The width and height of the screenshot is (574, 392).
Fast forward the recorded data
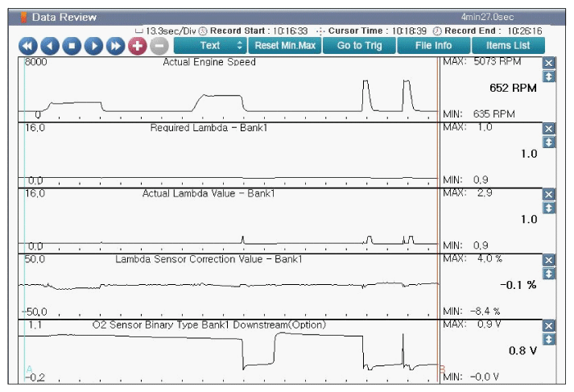115,46
